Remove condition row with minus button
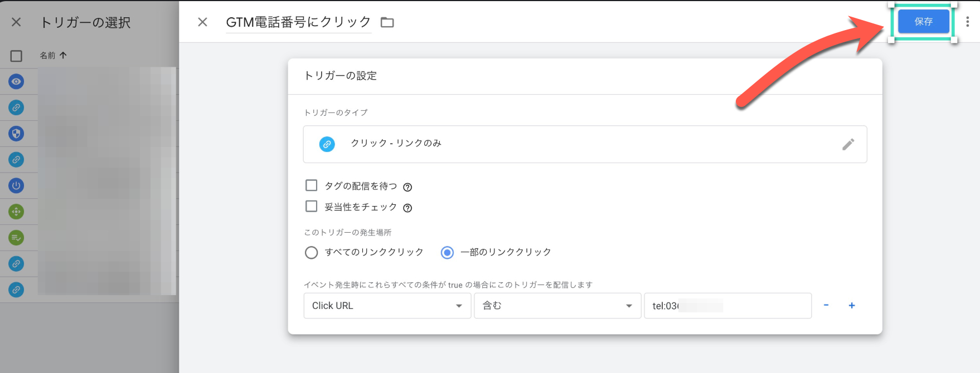The image size is (980, 373). point(826,305)
